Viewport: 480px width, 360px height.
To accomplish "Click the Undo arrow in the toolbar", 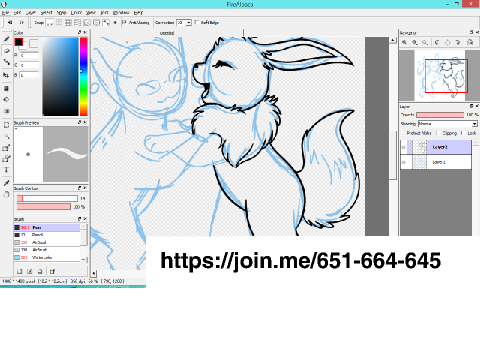I will pos(10,22).
